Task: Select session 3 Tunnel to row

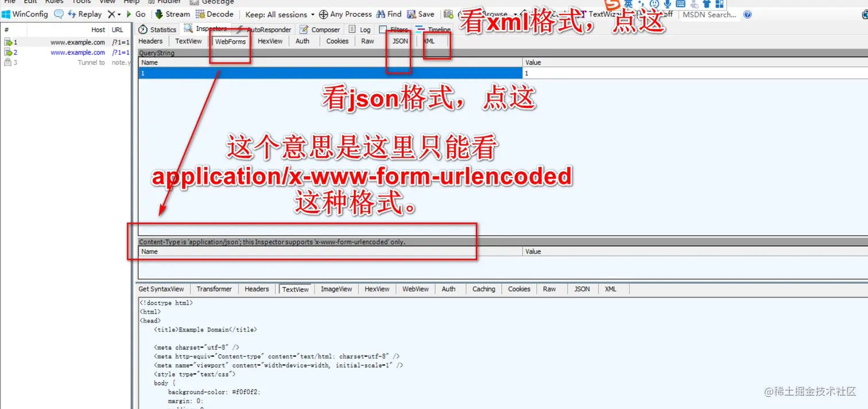Action: pyautogui.click(x=66, y=63)
